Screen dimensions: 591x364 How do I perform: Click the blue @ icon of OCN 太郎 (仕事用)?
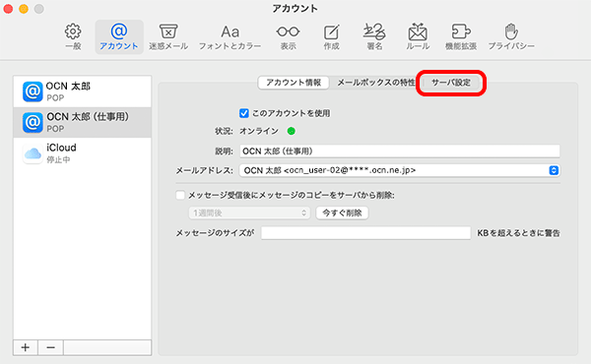coord(33,122)
